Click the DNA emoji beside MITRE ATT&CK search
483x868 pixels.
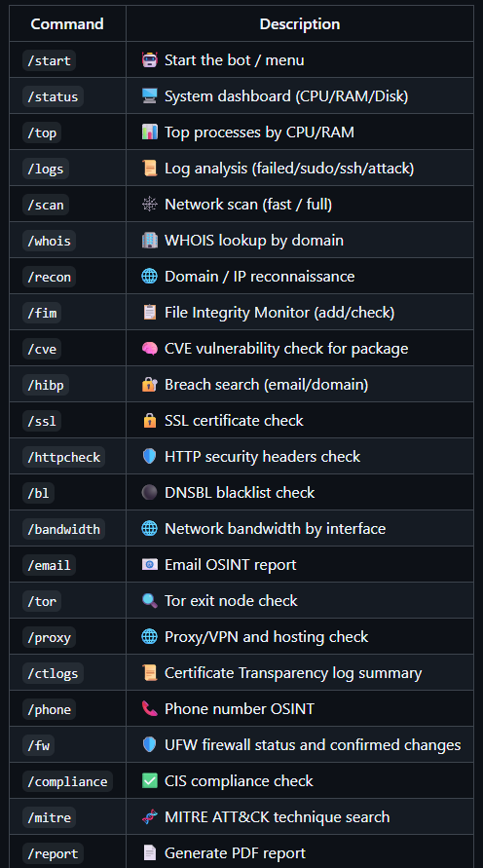(149, 816)
